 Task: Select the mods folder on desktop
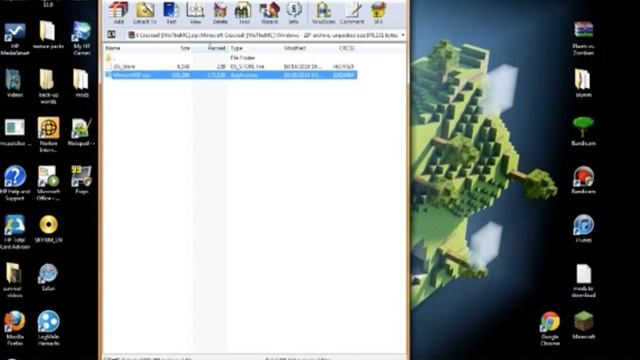coord(82,83)
